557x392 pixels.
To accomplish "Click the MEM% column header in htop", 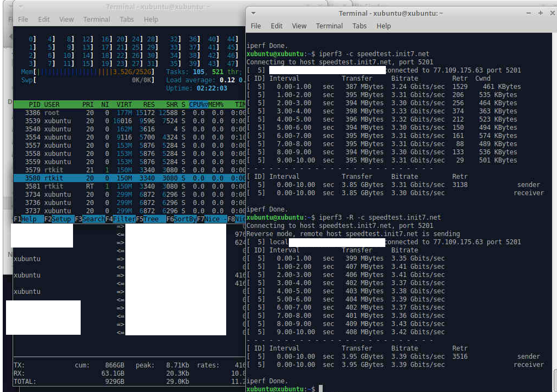I will 216,105.
